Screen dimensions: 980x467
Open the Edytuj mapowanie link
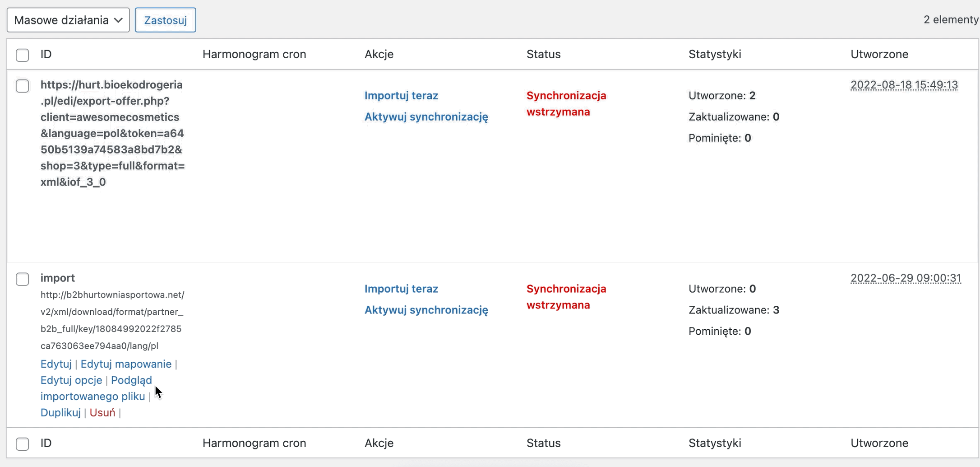(x=126, y=364)
